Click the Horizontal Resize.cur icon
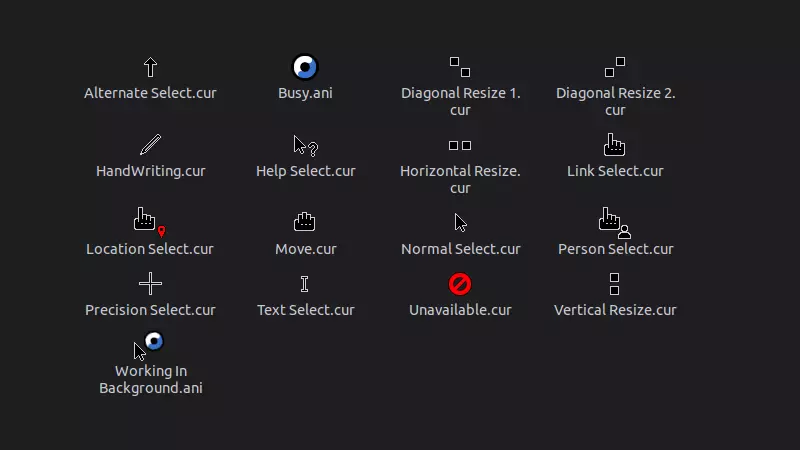 pos(460,145)
